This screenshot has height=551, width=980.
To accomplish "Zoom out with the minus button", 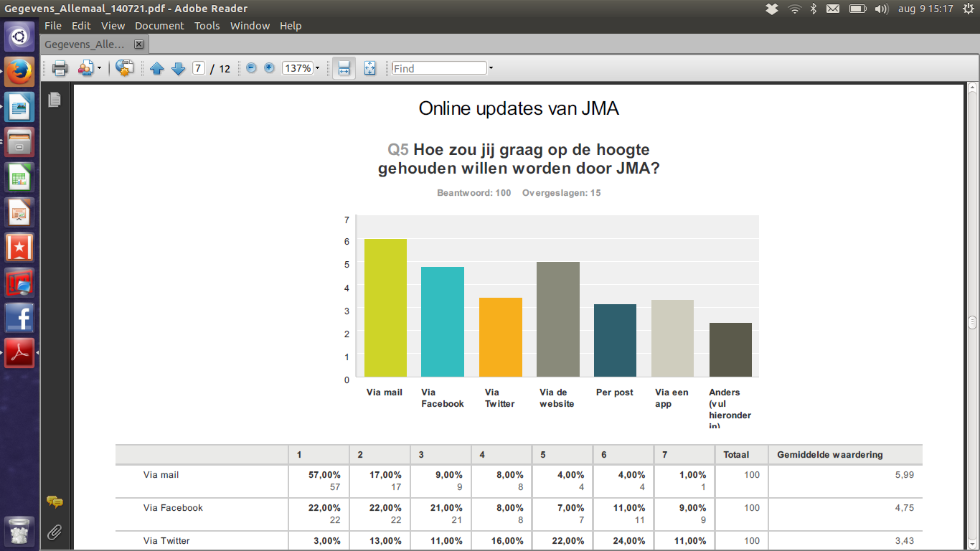I will pyautogui.click(x=251, y=67).
